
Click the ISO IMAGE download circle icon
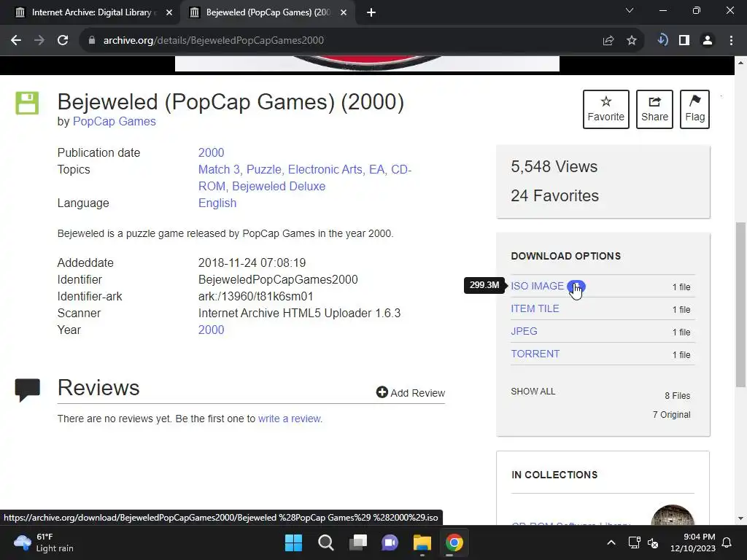576,287
